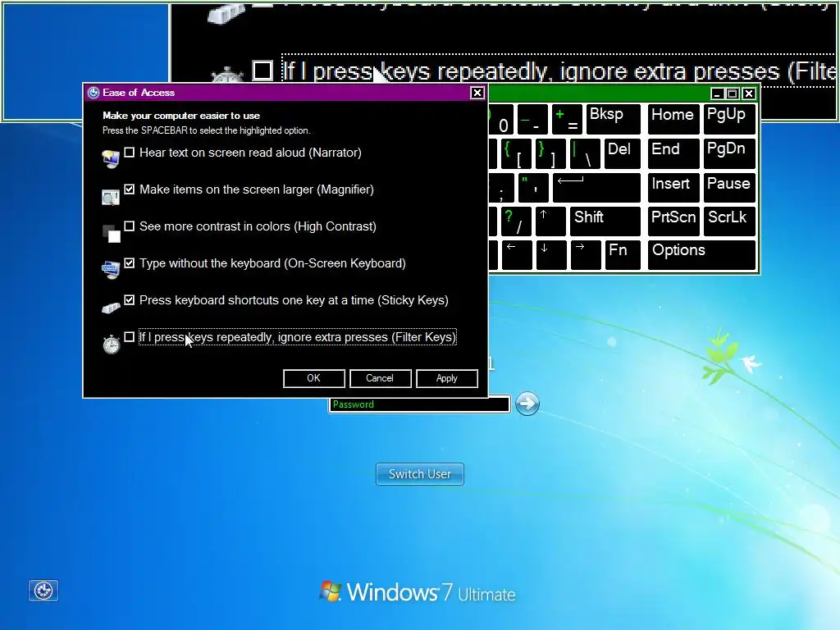Click the quote key on On-Screen Keyboard
The image size is (840, 630).
point(533,188)
